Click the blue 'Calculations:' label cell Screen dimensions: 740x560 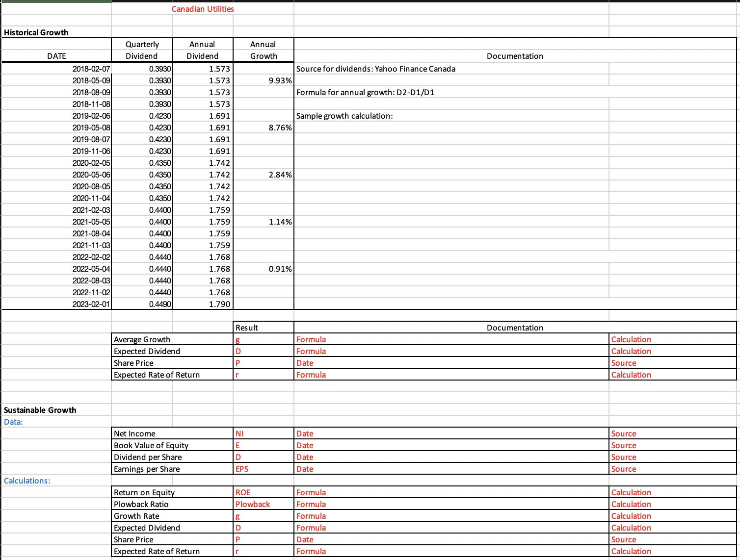[x=56, y=481]
